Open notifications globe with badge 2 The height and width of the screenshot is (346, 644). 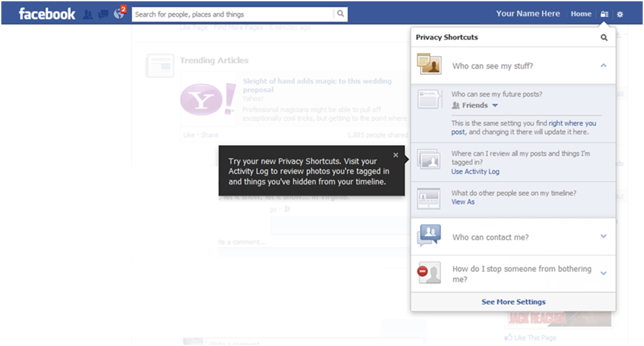pos(119,14)
